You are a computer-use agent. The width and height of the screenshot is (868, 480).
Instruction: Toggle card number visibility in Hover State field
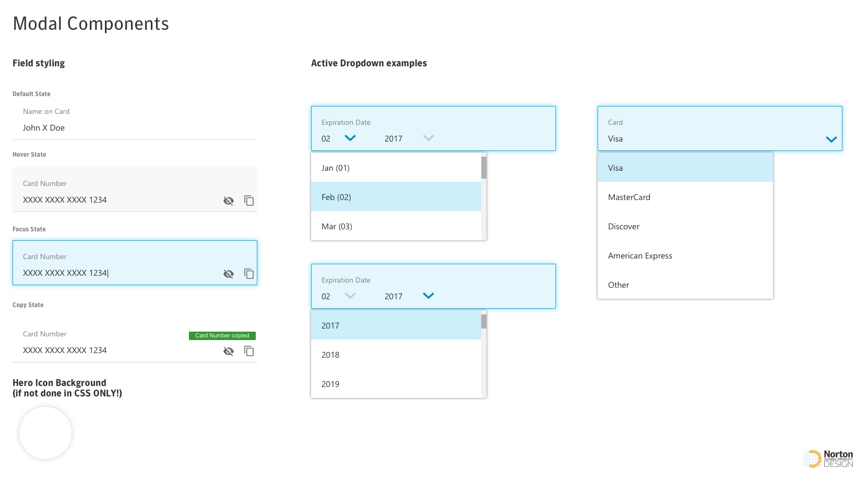pyautogui.click(x=229, y=201)
